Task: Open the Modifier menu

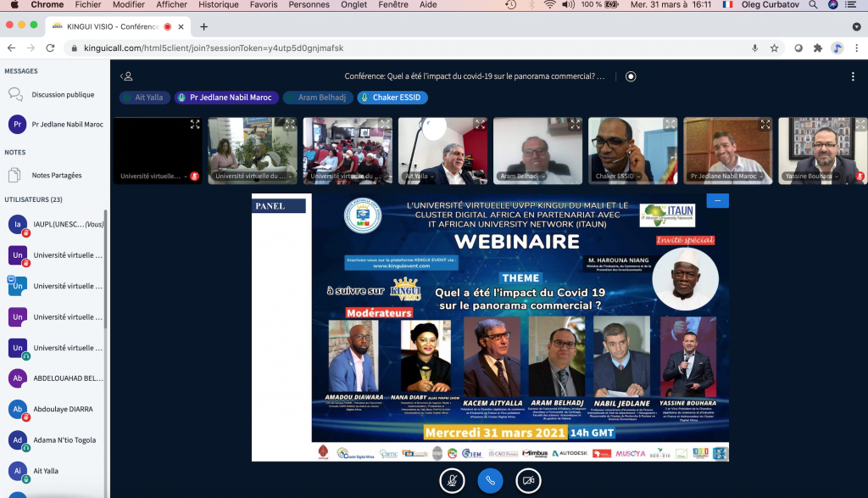Action: pyautogui.click(x=129, y=4)
